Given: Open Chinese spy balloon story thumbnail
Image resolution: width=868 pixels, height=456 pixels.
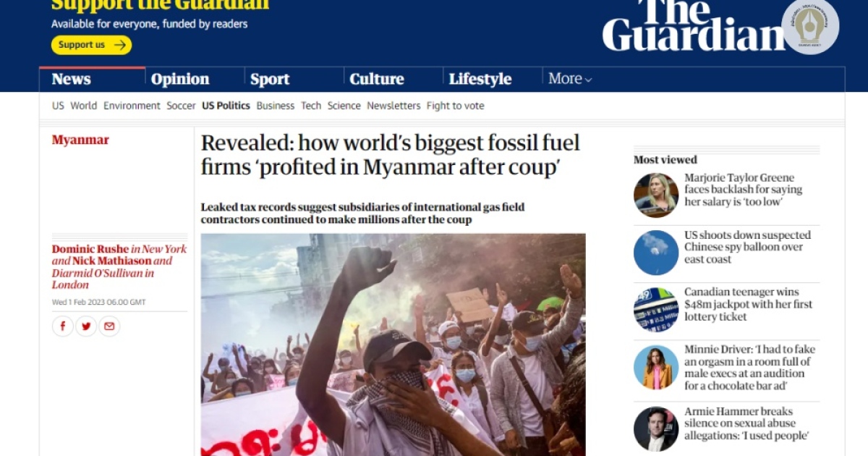Looking at the screenshot, I should [x=656, y=253].
